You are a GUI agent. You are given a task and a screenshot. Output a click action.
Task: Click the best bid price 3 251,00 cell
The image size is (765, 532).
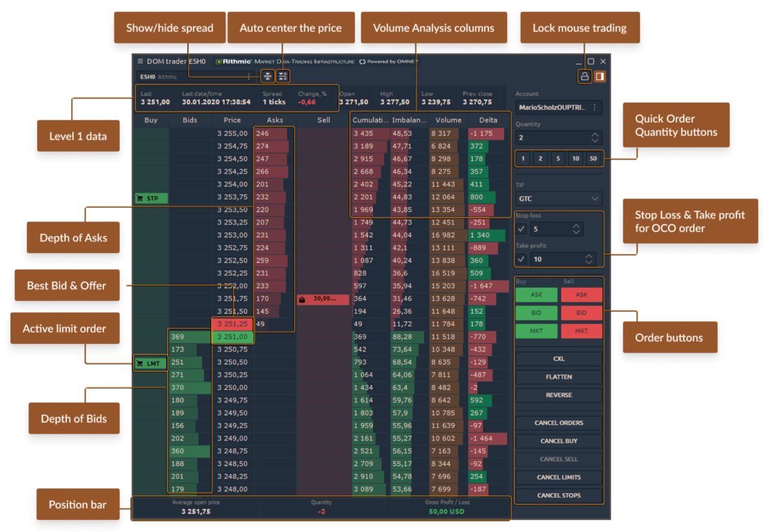[233, 337]
